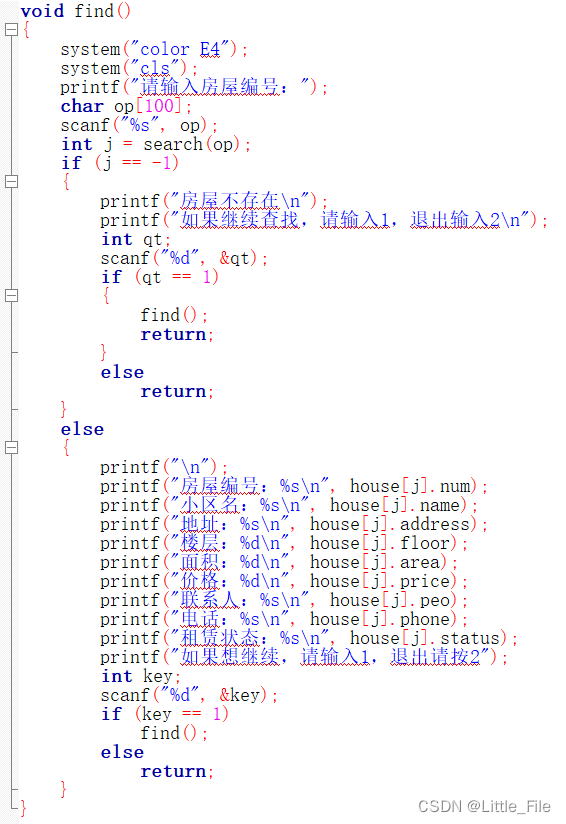The image size is (566, 824).
Task: Click the printf("\n") line
Action: click(163, 467)
